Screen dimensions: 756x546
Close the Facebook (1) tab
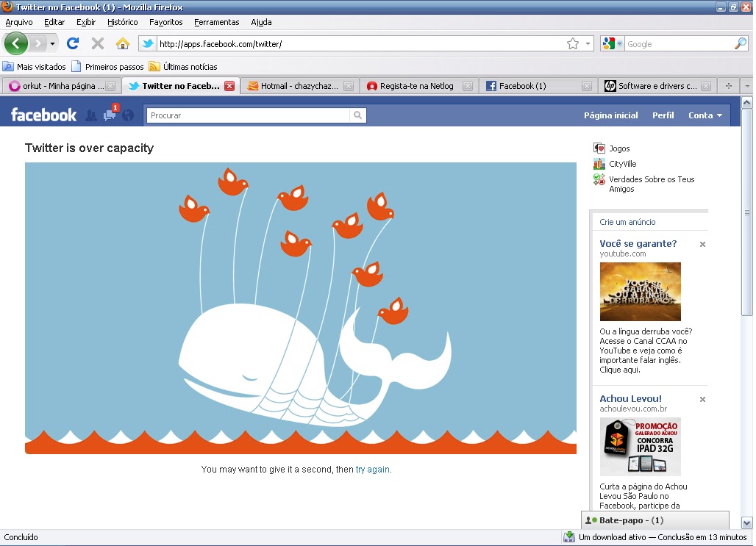pos(586,86)
